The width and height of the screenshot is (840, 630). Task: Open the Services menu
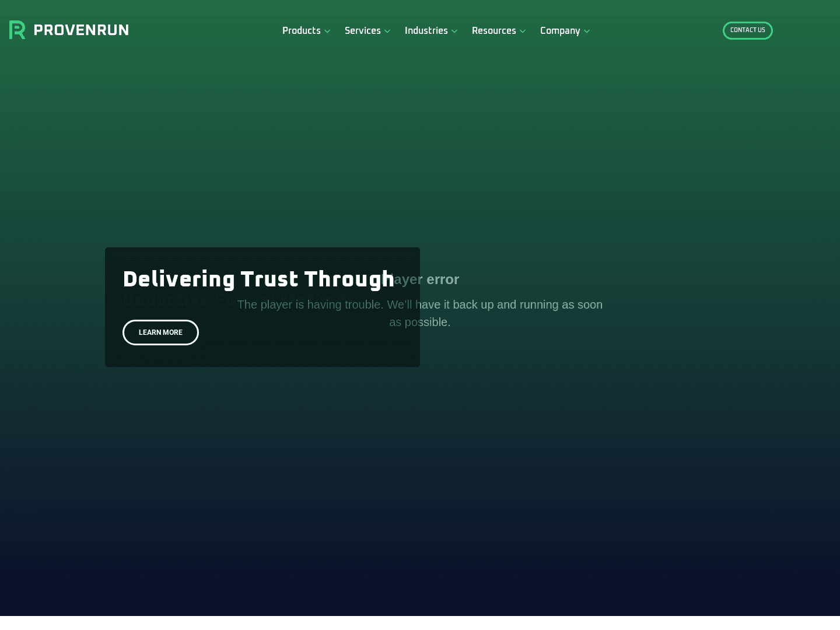pos(362,31)
